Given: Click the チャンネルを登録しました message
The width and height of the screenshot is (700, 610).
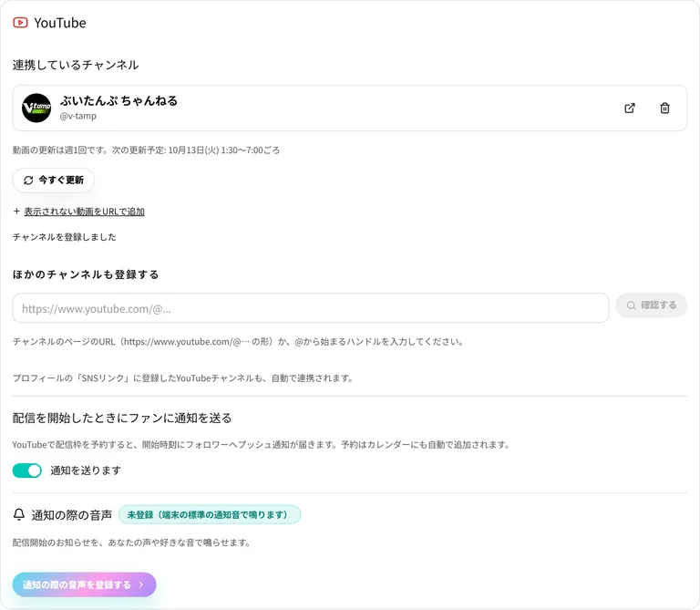Looking at the screenshot, I should coord(65,237).
